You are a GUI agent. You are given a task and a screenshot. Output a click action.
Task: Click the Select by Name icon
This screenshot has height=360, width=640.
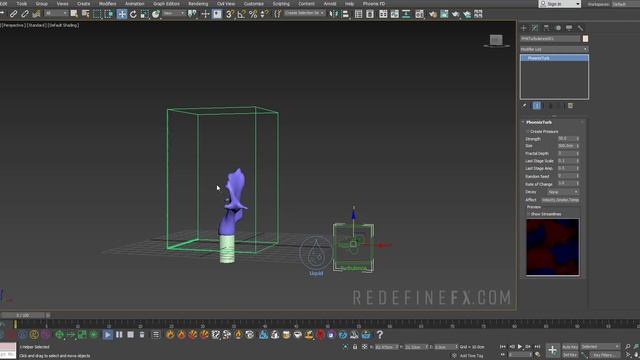pyautogui.click(x=85, y=14)
